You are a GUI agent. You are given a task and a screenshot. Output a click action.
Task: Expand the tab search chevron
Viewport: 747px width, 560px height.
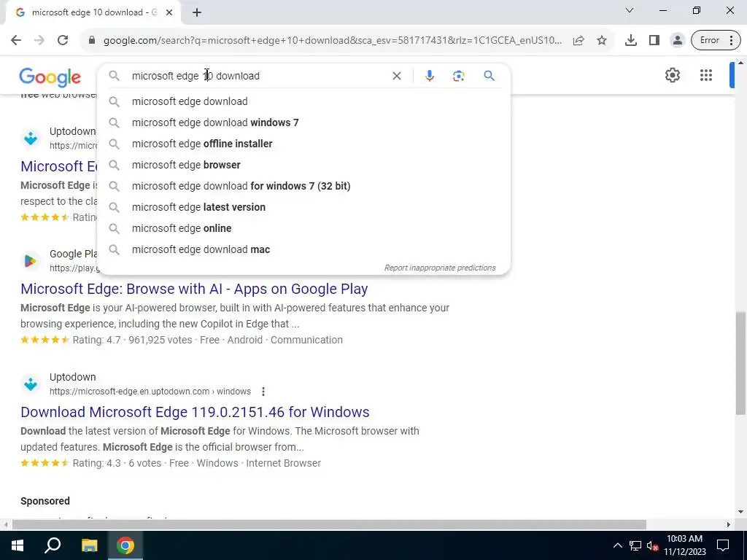coord(630,10)
